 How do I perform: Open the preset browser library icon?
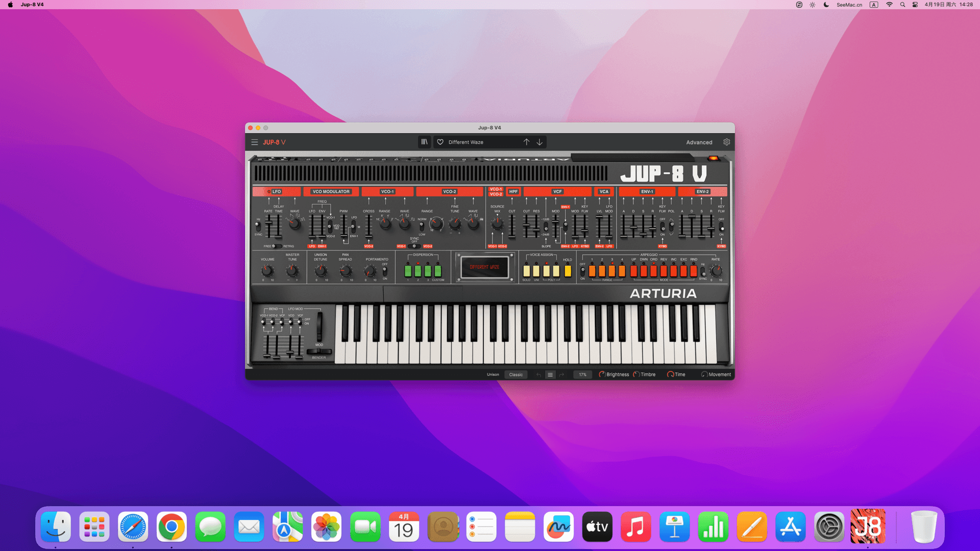[x=424, y=142]
